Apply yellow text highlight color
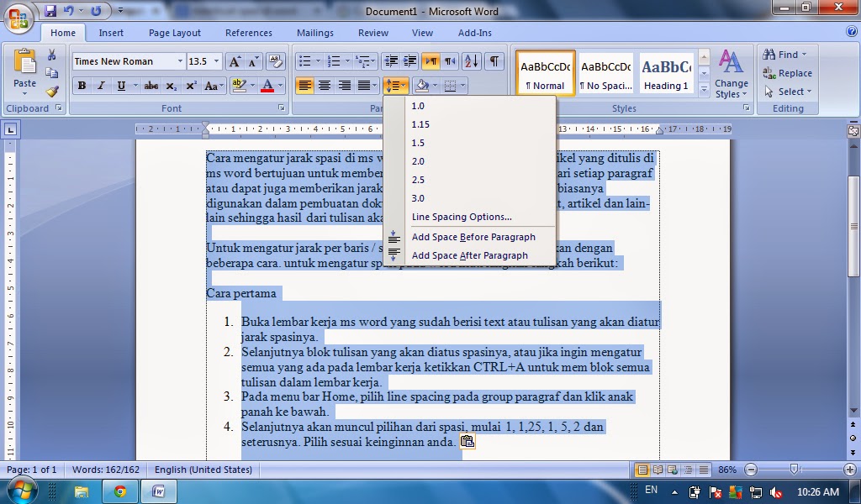861x504 pixels. point(239,86)
